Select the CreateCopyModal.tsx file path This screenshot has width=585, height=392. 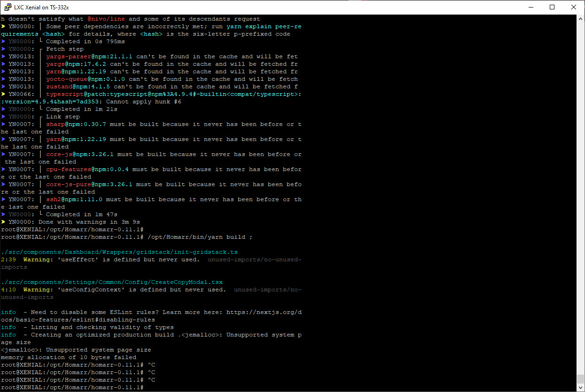pyautogui.click(x=112, y=282)
